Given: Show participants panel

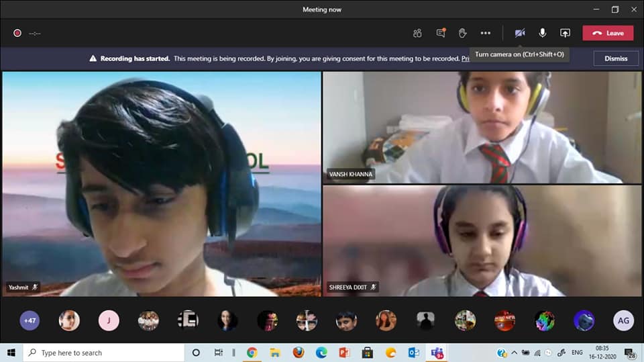Looking at the screenshot, I should (417, 33).
